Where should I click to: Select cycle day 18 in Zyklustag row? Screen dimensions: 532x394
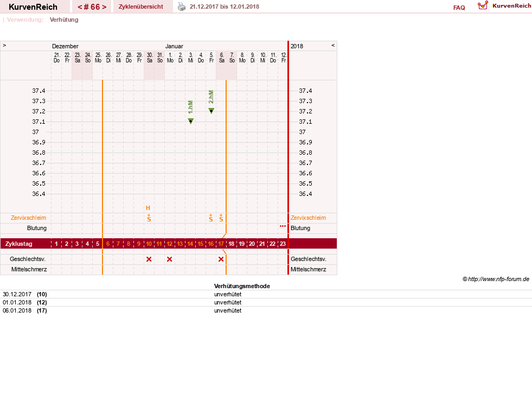click(232, 244)
